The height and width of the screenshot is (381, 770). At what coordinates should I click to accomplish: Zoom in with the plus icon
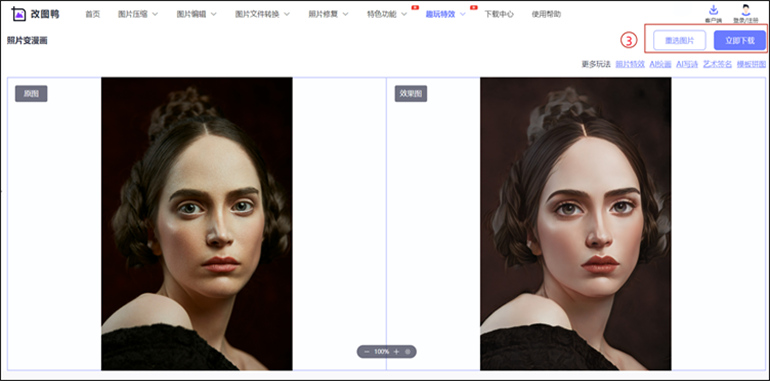click(397, 352)
